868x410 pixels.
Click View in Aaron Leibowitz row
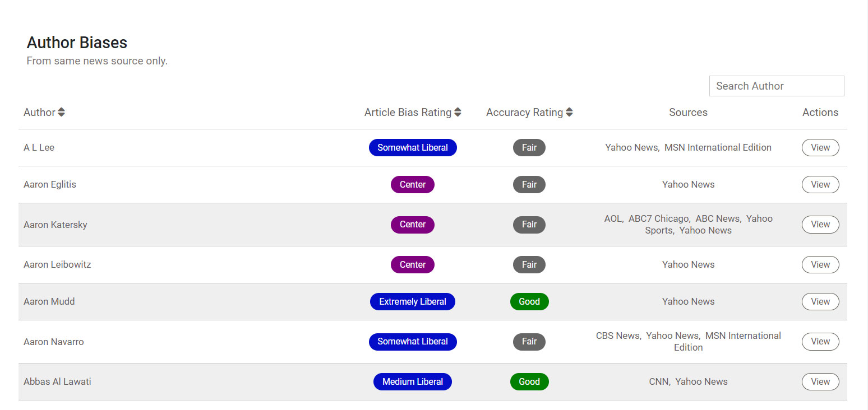[x=820, y=265]
